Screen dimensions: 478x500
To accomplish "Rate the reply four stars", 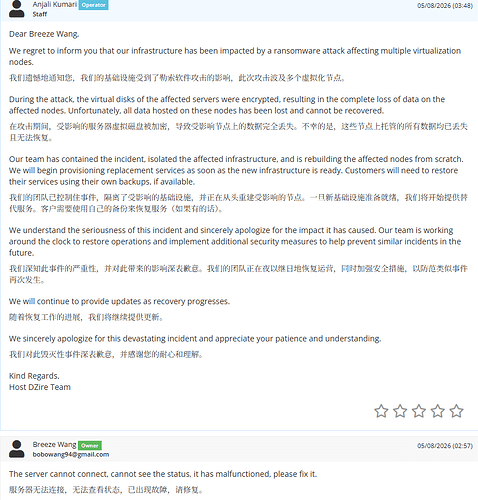I will pos(438,411).
